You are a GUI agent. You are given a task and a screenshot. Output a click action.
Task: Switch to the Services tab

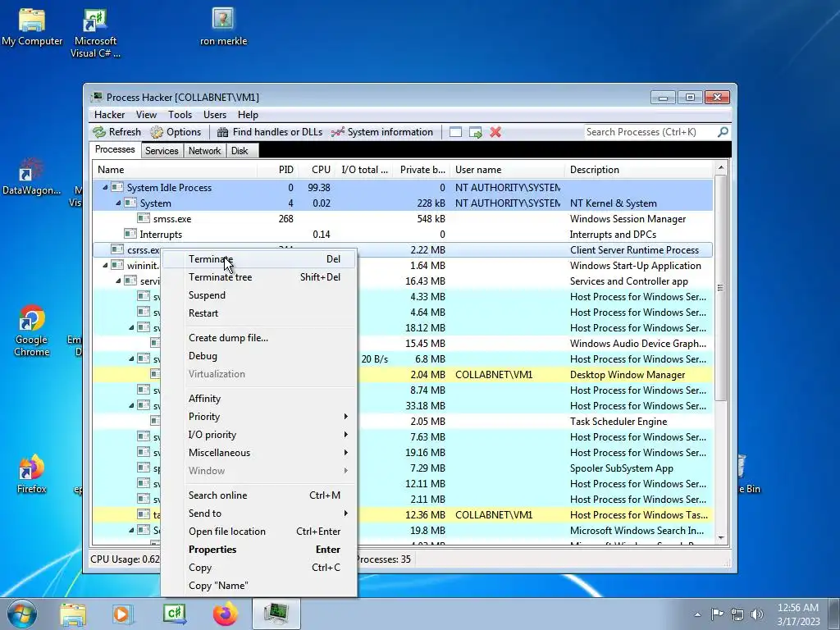[162, 151]
